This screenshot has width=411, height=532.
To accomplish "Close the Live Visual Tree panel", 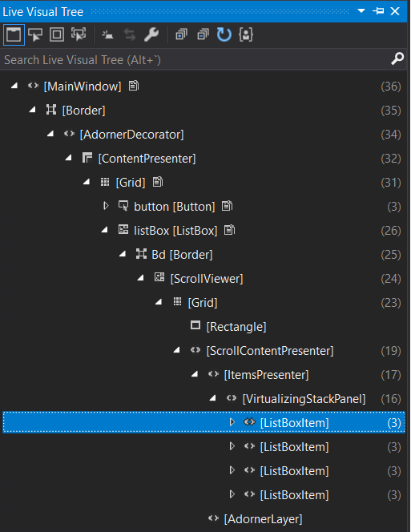I will coord(395,11).
